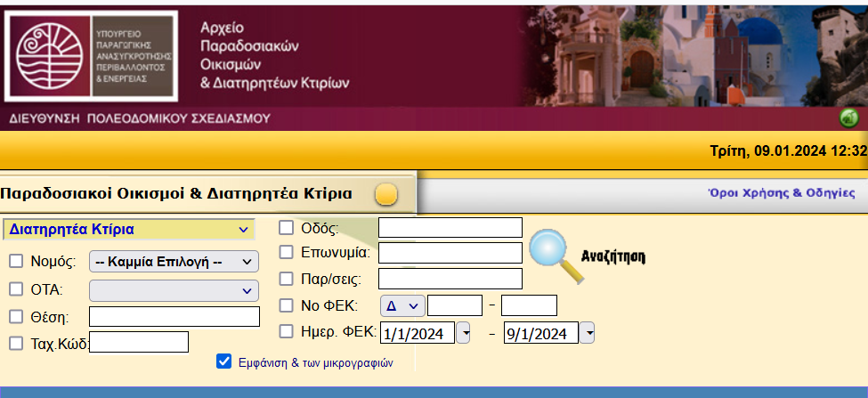The width and height of the screenshot is (868, 398).
Task: Open the ΟΤΑ dropdown list
Action: pyautogui.click(x=174, y=290)
